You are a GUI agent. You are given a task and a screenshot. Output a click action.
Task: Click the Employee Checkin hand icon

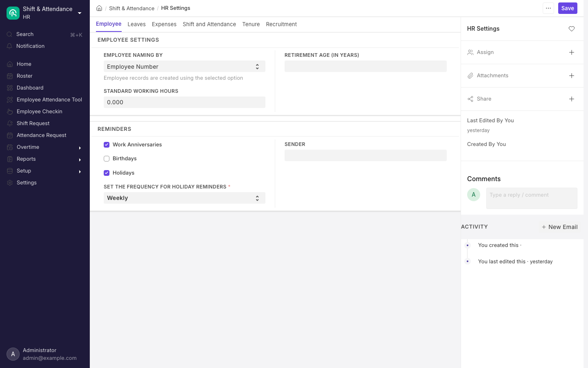(x=10, y=112)
